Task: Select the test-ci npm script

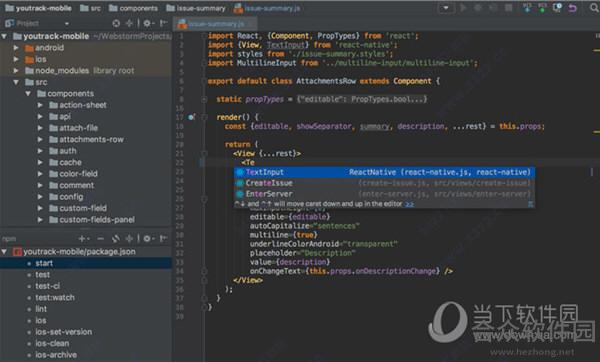Action: [x=47, y=286]
